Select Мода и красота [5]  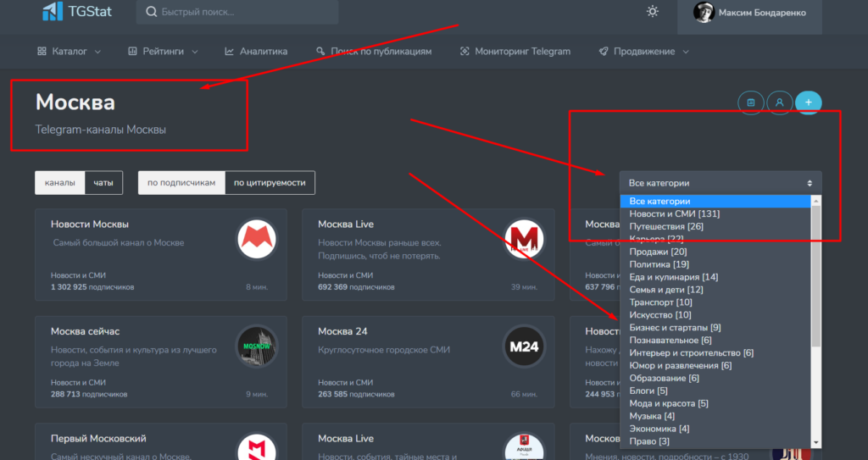point(715,403)
